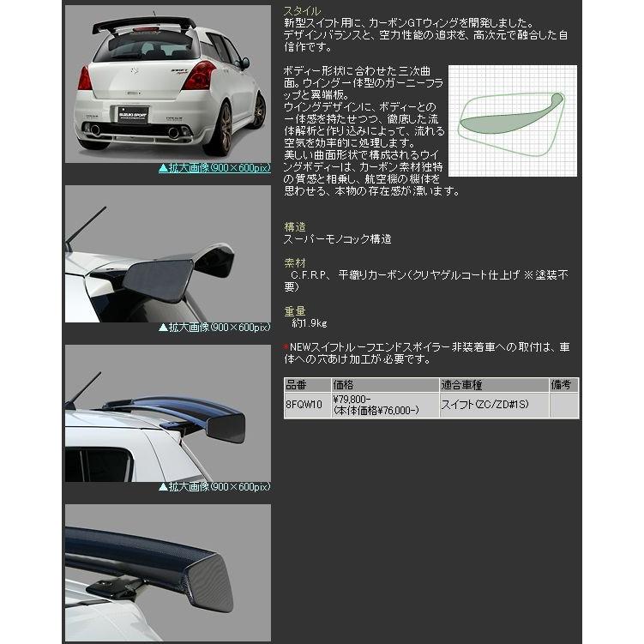This screenshot has height=644, width=644.
Task: Select the 構造 heading
Action: (x=295, y=226)
